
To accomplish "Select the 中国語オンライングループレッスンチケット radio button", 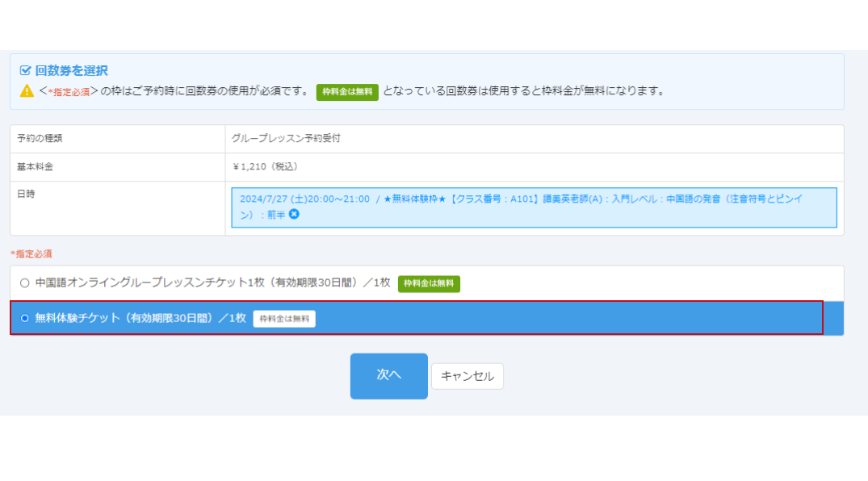I will (x=24, y=283).
